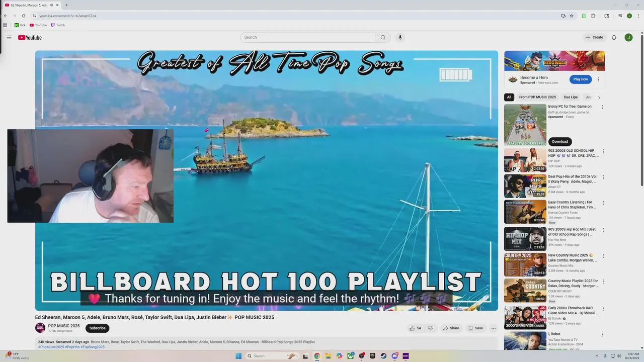
Task: Open the Chrome three-dot menu
Action: coord(637,16)
